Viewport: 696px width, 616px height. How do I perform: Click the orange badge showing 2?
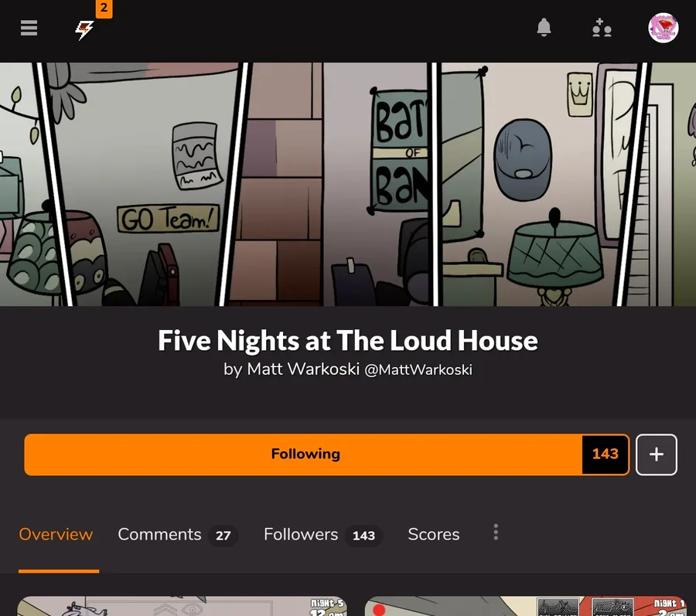click(x=104, y=9)
